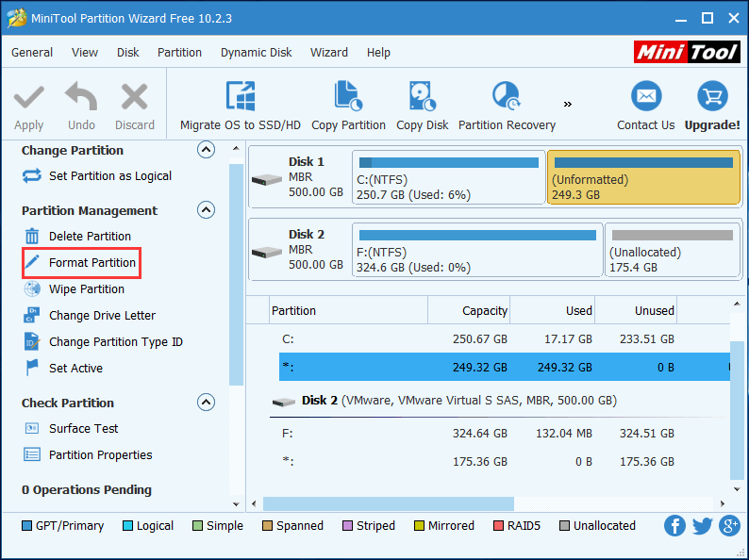The image size is (749, 560).
Task: Click the Format Partition link
Action: tap(92, 263)
